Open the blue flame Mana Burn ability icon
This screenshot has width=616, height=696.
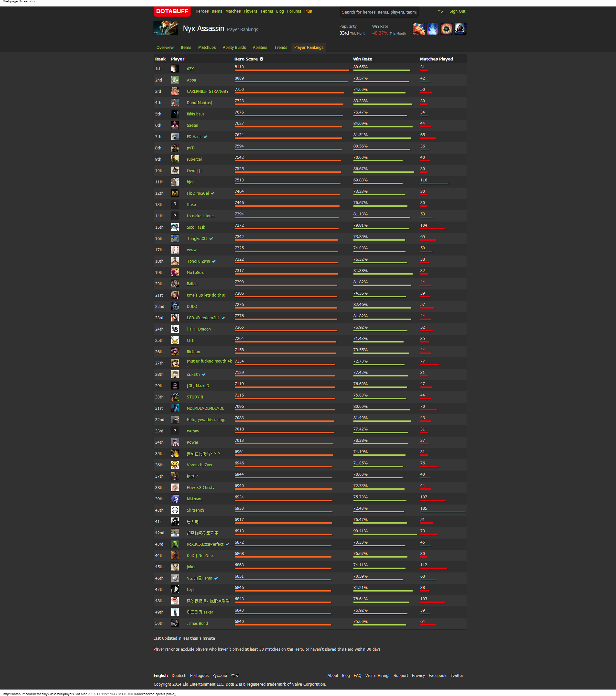[x=432, y=29]
